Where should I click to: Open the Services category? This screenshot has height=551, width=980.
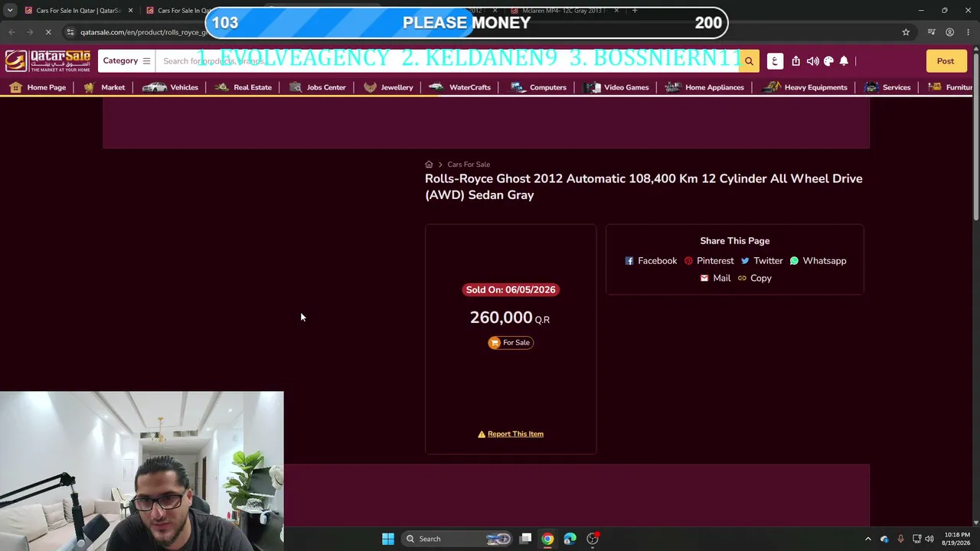pos(887,87)
